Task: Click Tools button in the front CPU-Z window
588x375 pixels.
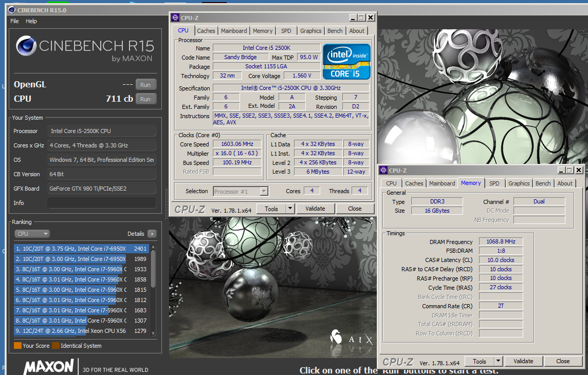Action: pos(271,209)
